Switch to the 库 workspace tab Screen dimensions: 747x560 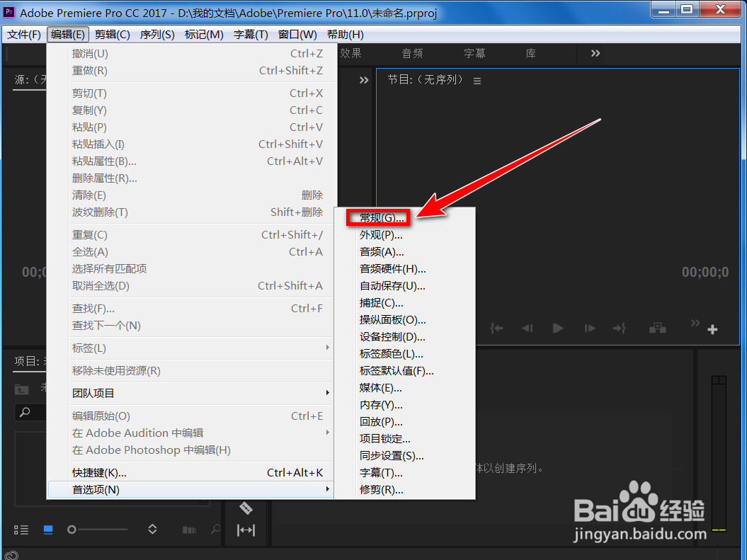531,53
